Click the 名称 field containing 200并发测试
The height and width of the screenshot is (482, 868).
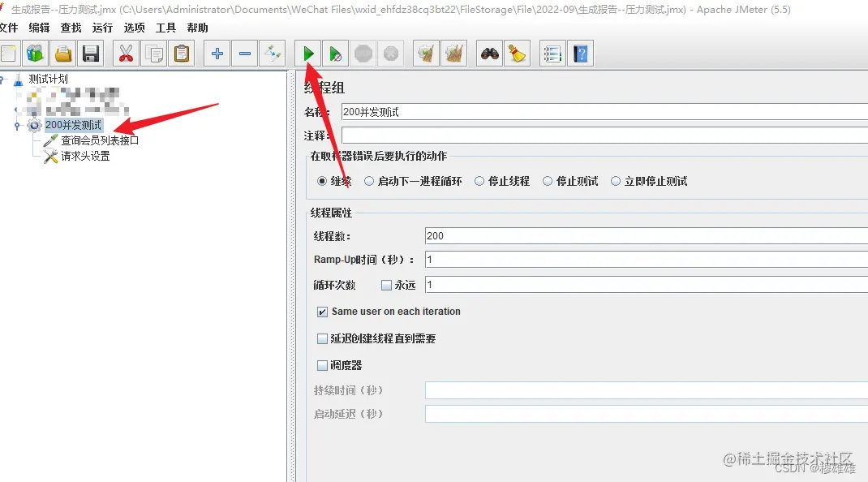pyautogui.click(x=604, y=112)
